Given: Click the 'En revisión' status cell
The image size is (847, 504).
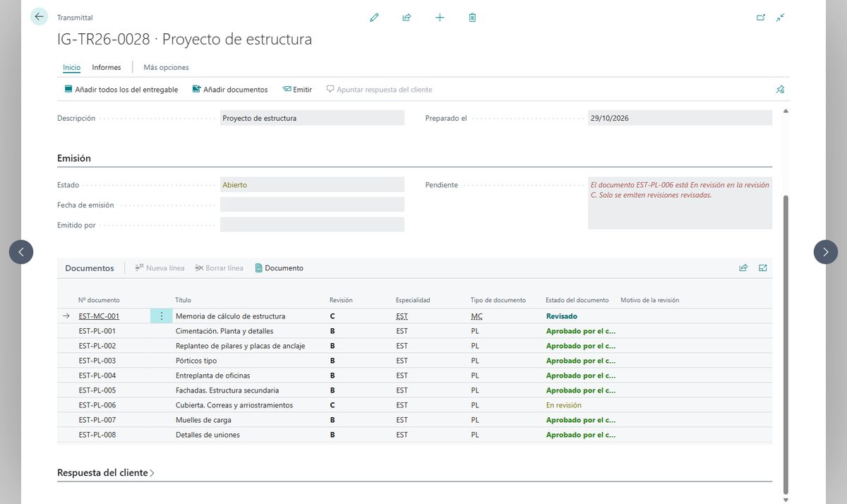Looking at the screenshot, I should pos(564,405).
